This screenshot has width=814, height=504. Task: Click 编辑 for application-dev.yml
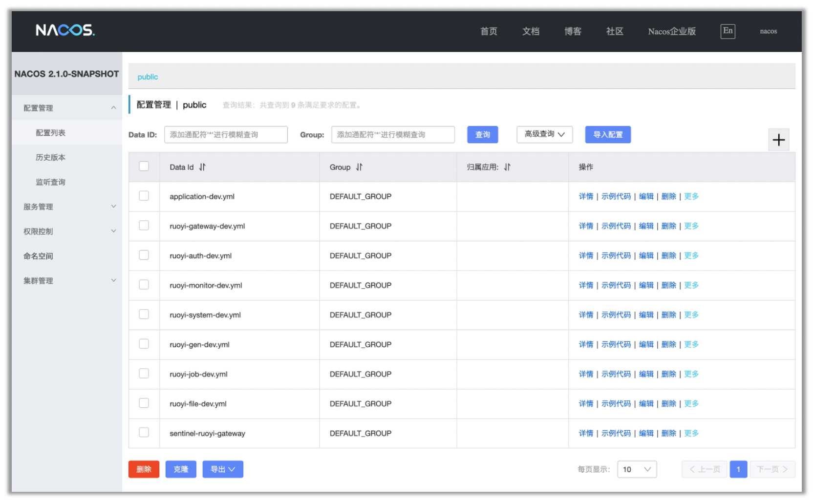pyautogui.click(x=646, y=196)
